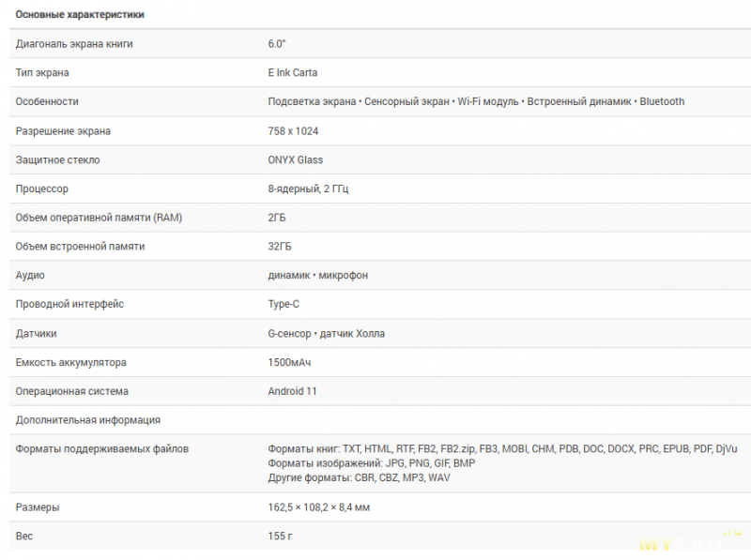The width and height of the screenshot is (751, 560).
Task: Select the 'E Ink Carta' value
Action: pos(293,73)
